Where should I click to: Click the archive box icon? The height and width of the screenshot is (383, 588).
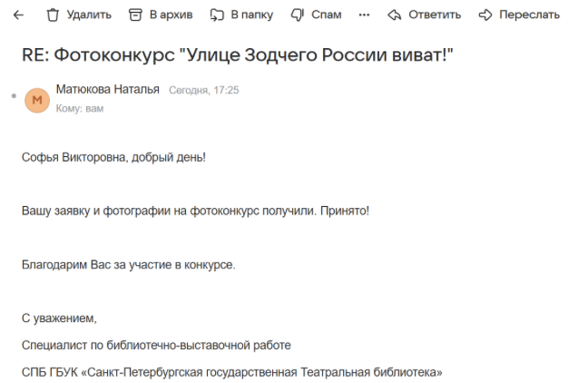[135, 15]
